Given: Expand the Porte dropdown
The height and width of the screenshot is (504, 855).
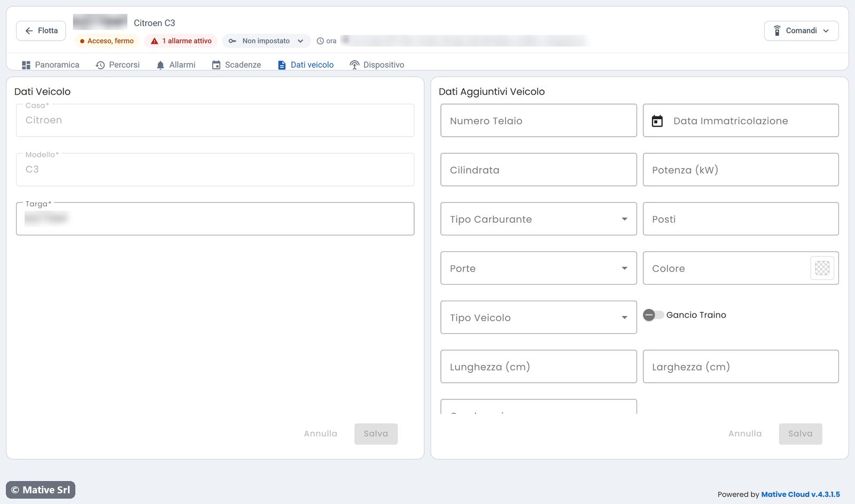Looking at the screenshot, I should click(x=539, y=268).
